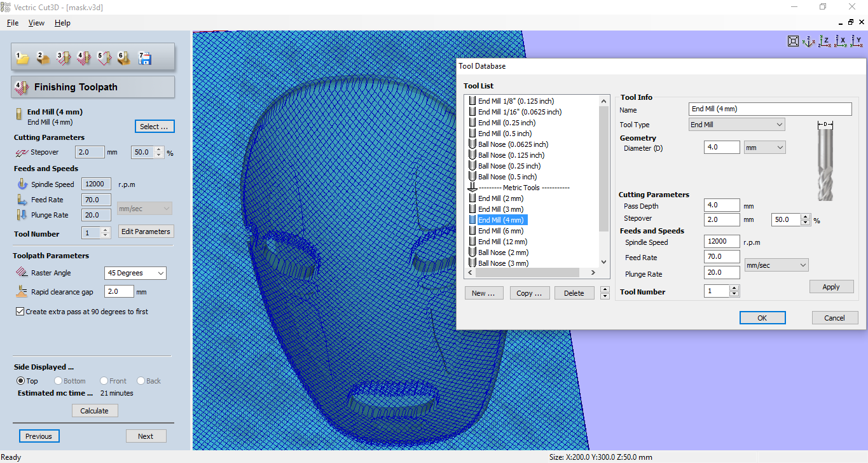Open the Help menu

(x=62, y=22)
